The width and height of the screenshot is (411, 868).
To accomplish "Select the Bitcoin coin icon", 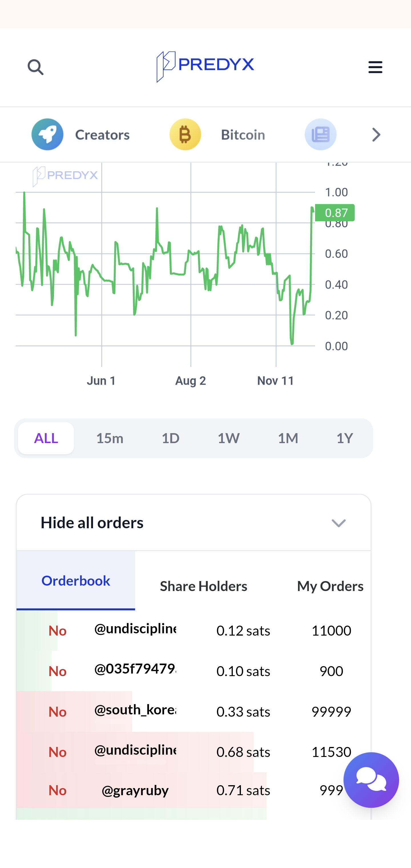I will point(185,134).
